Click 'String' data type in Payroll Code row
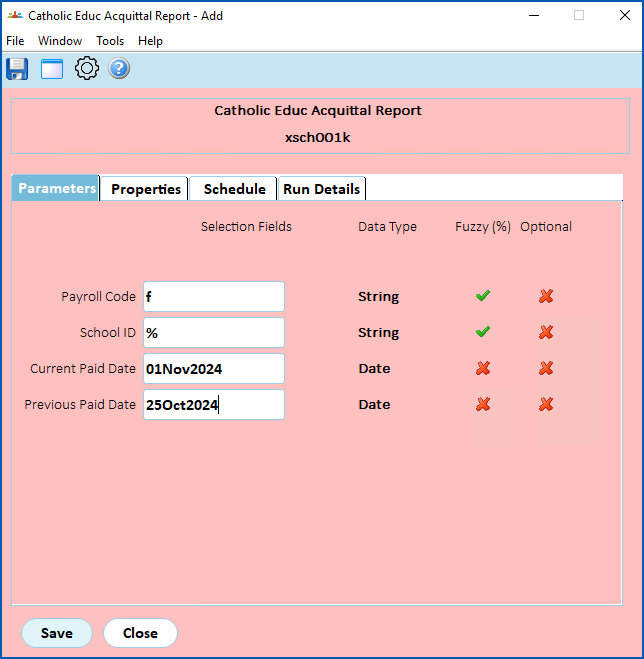 pos(379,296)
